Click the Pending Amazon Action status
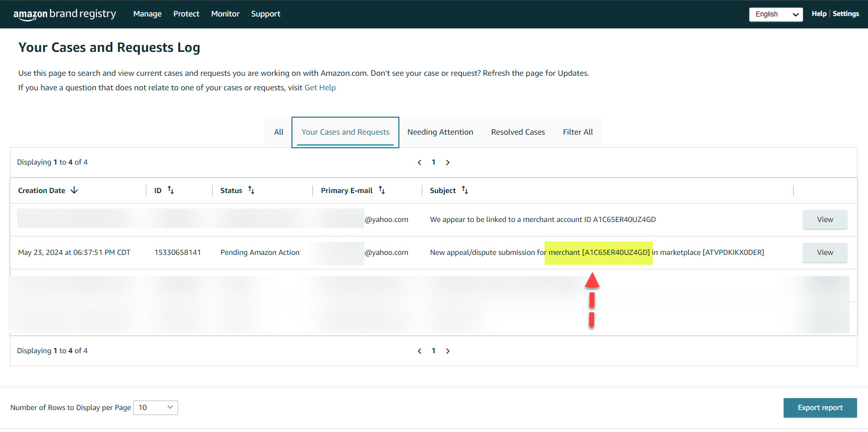 coord(260,252)
